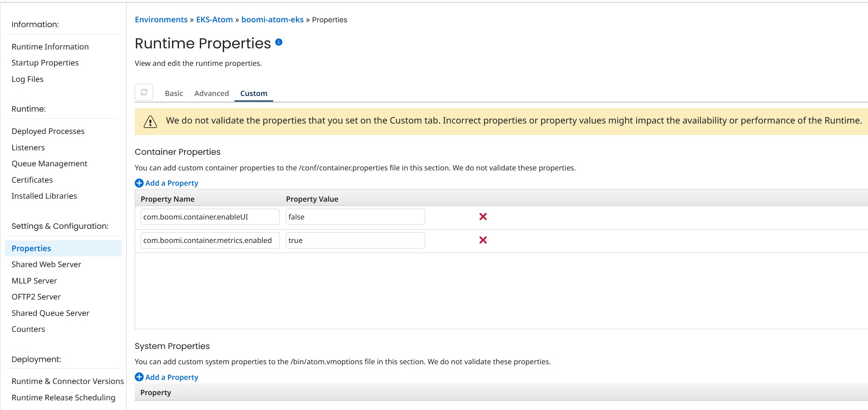
Task: Click plus icon to add container property
Action: (139, 183)
